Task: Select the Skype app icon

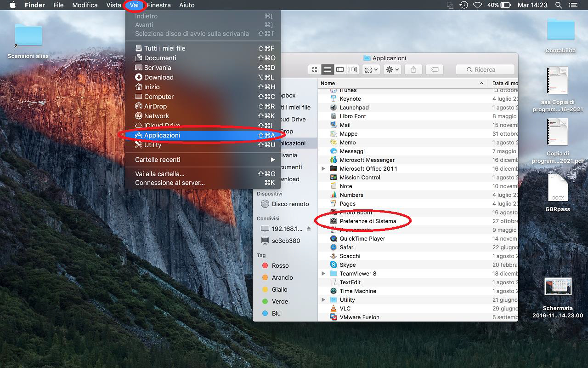Action: click(334, 265)
